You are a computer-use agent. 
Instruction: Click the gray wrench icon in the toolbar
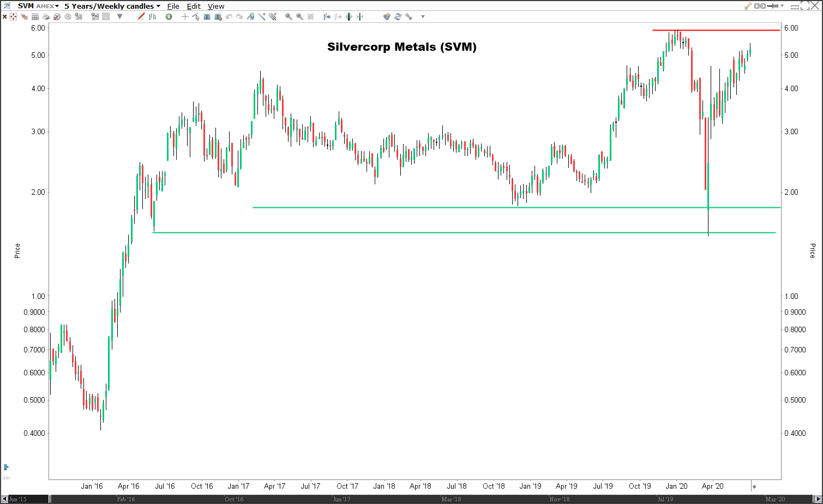[x=409, y=17]
